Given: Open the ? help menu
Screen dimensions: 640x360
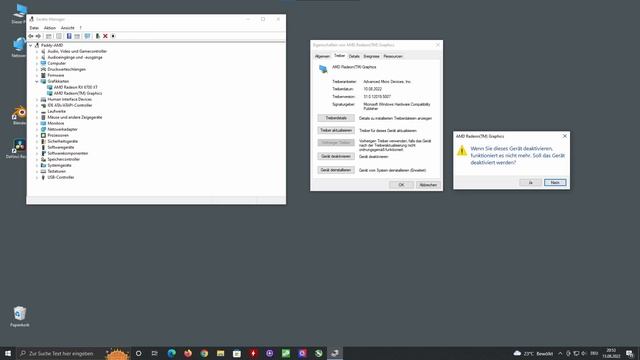Looking at the screenshot, I should (80, 28).
